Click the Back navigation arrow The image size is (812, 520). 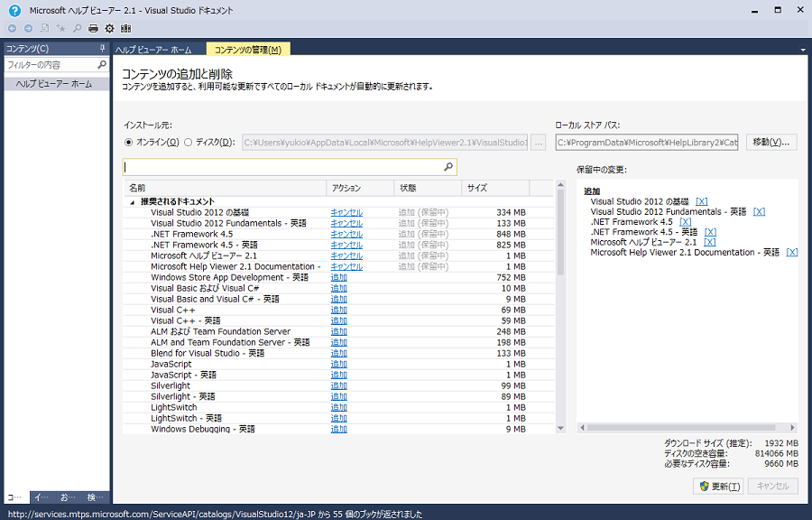[x=13, y=28]
